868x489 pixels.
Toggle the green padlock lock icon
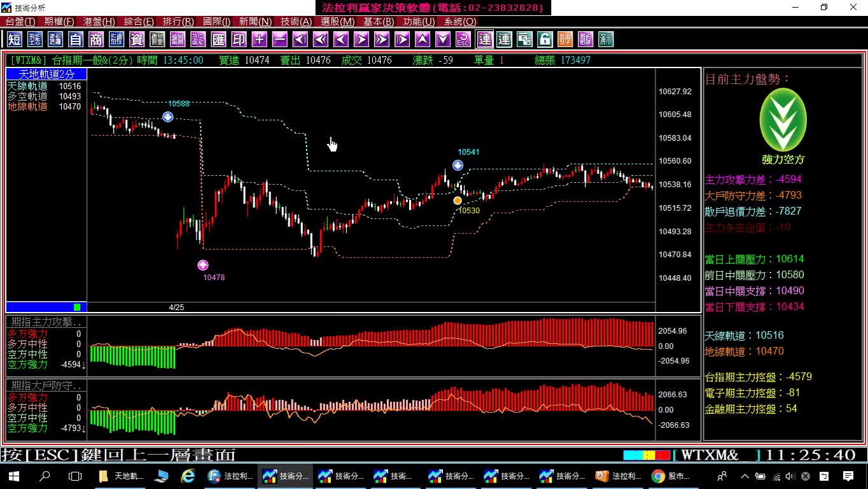545,39
